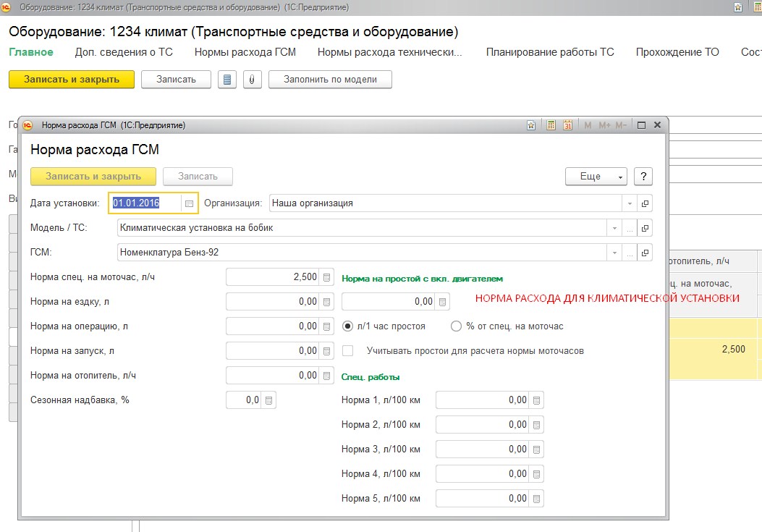Enable Учитывать простои для расчета нормы моточасов
Image resolution: width=762 pixels, height=532 pixels.
[348, 351]
